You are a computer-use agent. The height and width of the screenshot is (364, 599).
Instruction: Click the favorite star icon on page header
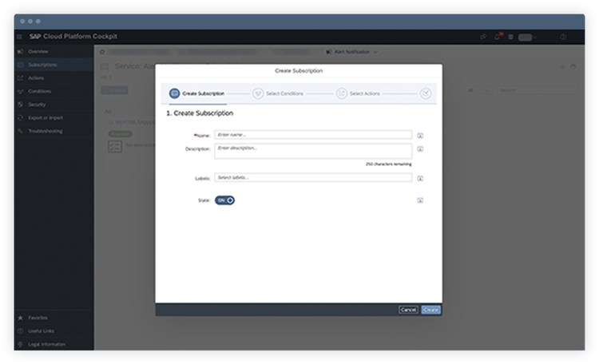562,66
